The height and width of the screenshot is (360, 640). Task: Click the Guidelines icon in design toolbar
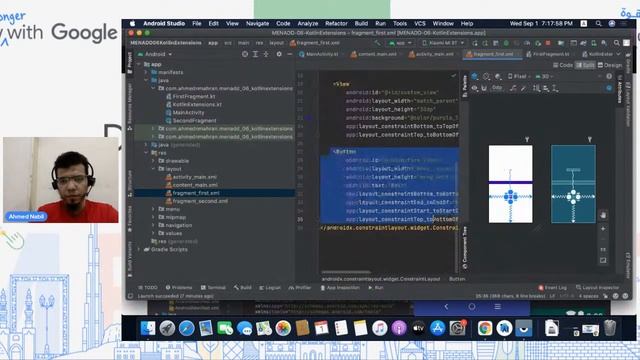click(x=556, y=88)
